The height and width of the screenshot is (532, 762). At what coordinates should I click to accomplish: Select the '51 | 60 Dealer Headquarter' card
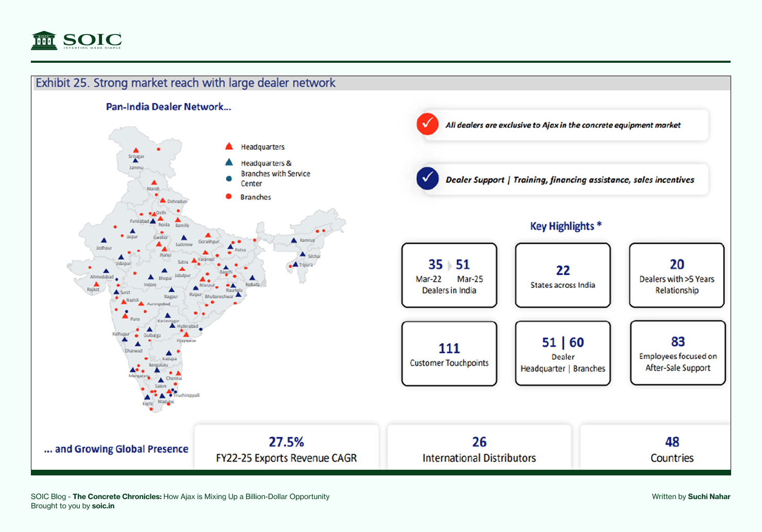click(563, 353)
